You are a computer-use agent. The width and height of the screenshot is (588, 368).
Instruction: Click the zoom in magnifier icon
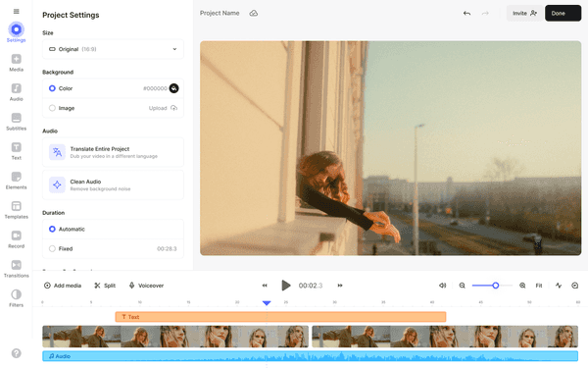pyautogui.click(x=522, y=286)
